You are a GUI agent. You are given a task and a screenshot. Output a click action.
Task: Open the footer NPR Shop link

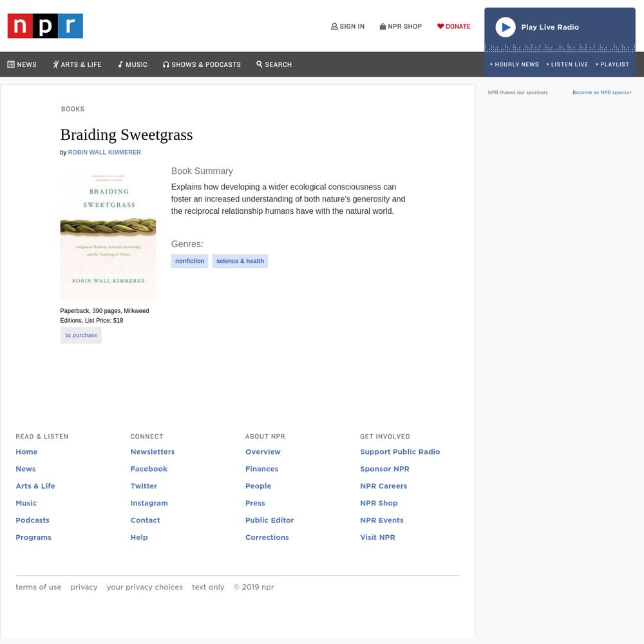tap(379, 503)
